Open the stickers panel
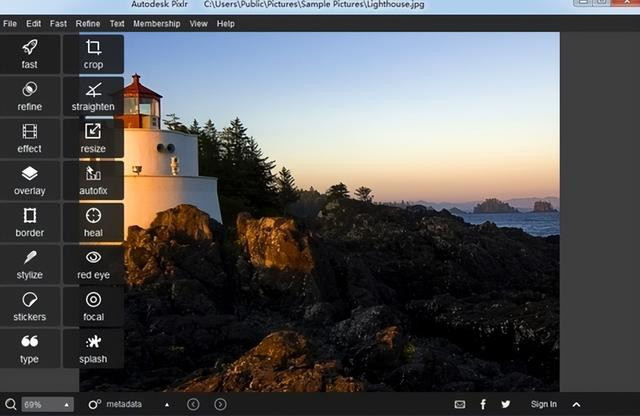This screenshot has width=640, height=416. [x=30, y=306]
